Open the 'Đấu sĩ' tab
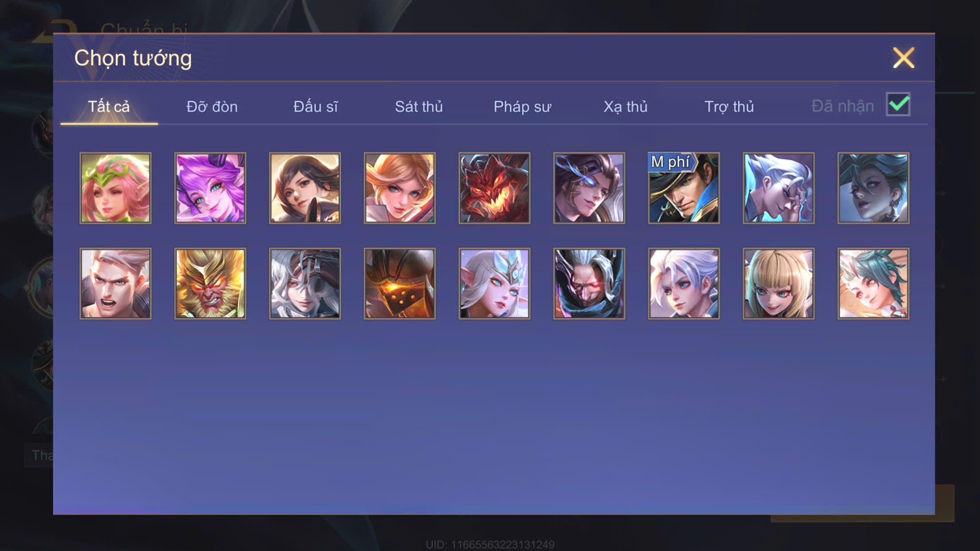 click(x=316, y=106)
